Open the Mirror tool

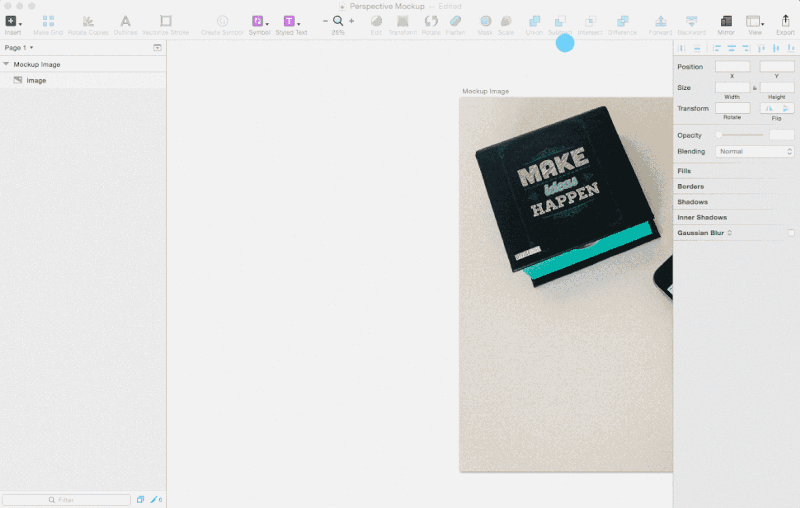tap(726, 21)
